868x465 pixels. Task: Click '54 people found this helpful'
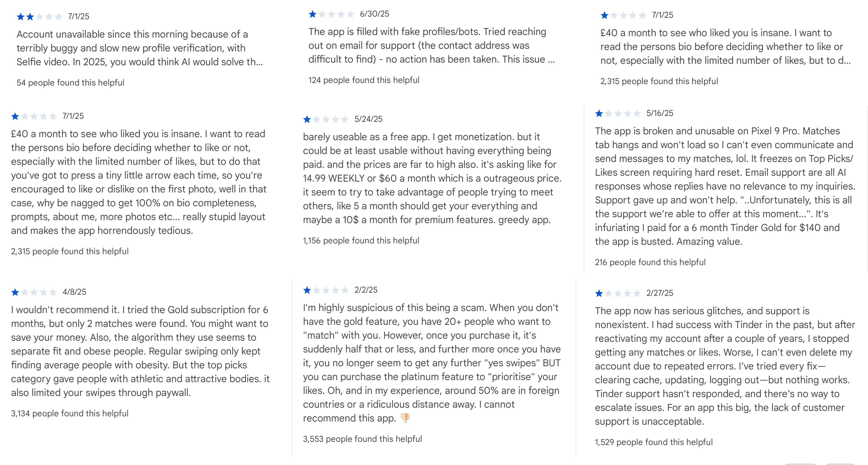pyautogui.click(x=70, y=83)
